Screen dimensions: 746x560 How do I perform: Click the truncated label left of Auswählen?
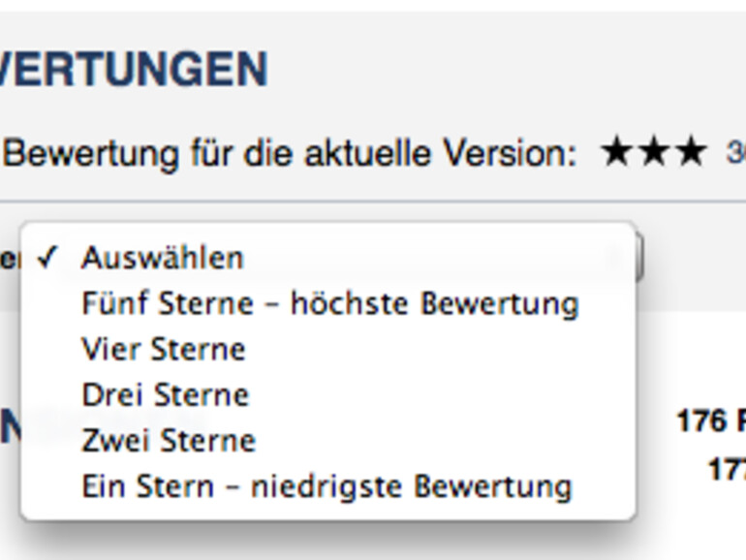[9, 259]
